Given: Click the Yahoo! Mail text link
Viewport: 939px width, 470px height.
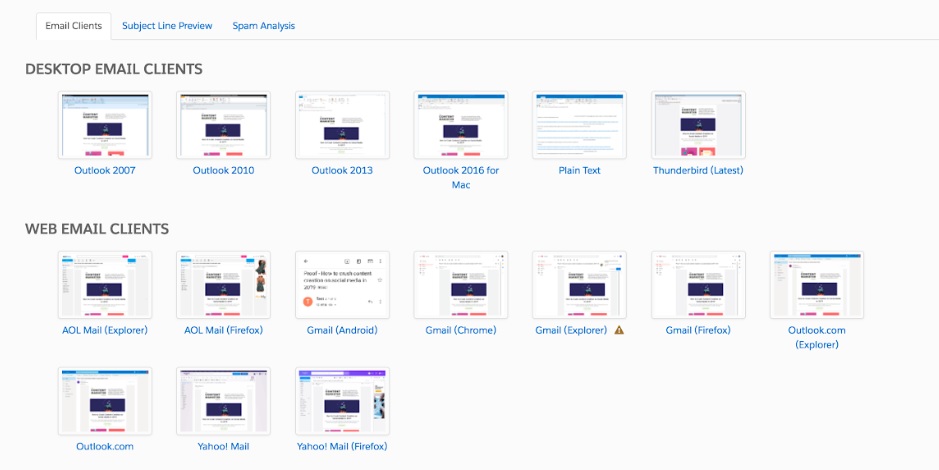Looking at the screenshot, I should 223,446.
